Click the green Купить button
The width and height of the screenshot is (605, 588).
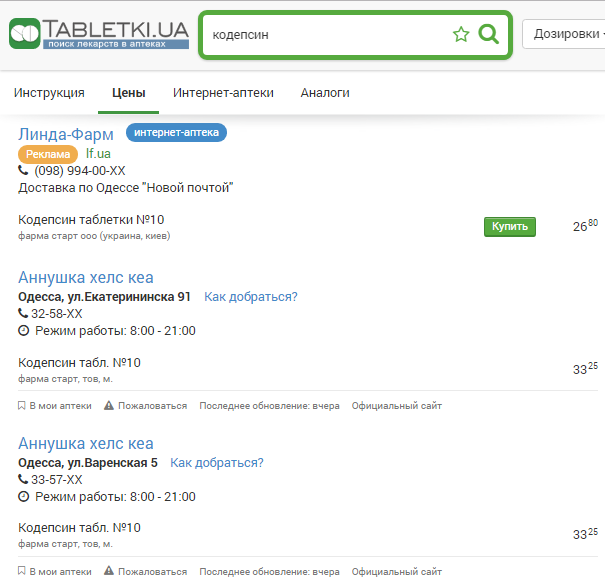click(510, 227)
